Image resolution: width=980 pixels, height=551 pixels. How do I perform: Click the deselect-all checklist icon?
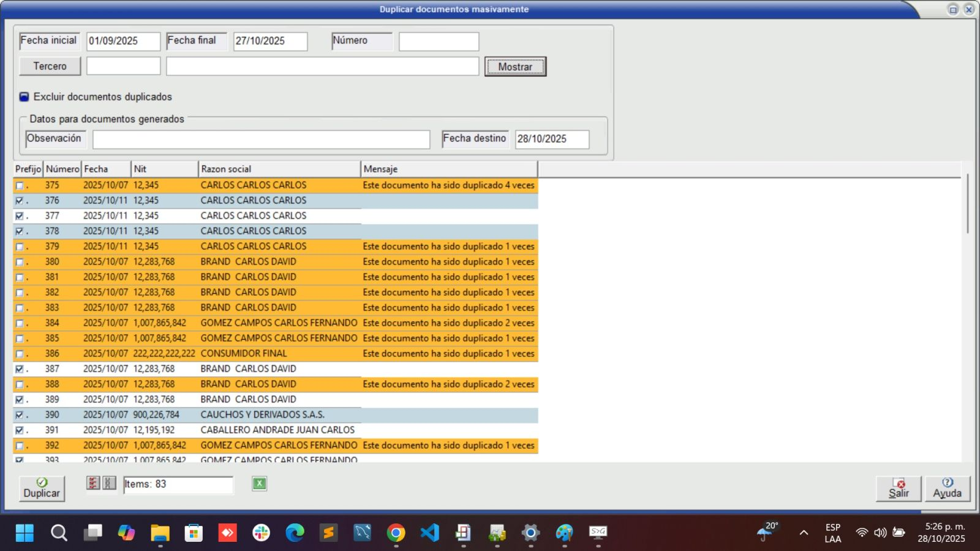pos(108,483)
